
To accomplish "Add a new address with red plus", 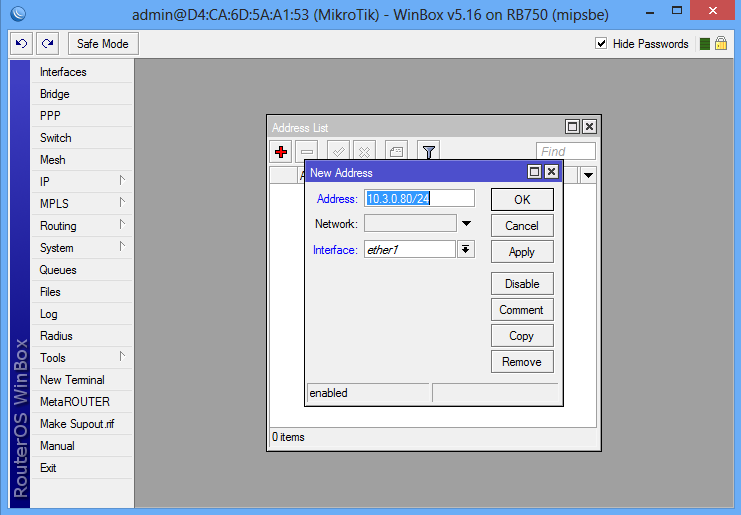I will [x=281, y=152].
